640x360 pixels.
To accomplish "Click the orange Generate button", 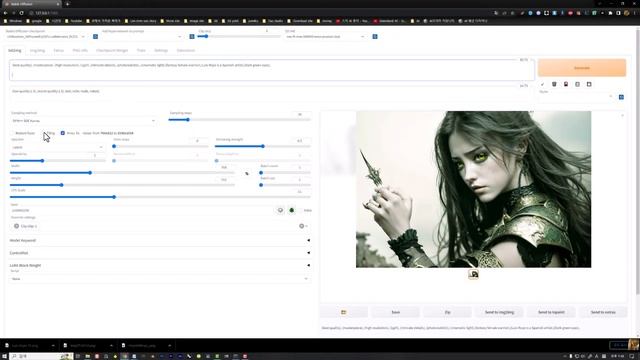I will [x=582, y=68].
